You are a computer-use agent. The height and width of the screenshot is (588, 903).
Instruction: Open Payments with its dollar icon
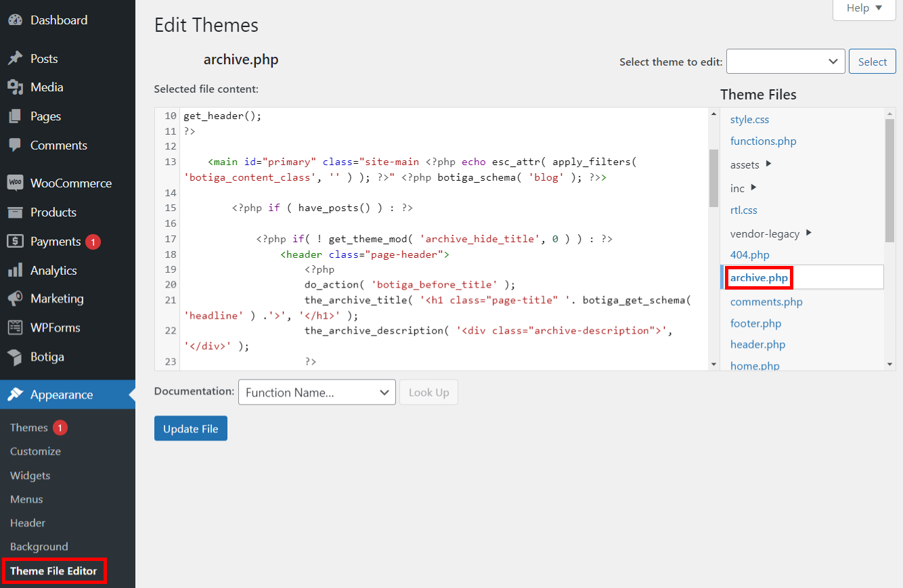coord(15,241)
